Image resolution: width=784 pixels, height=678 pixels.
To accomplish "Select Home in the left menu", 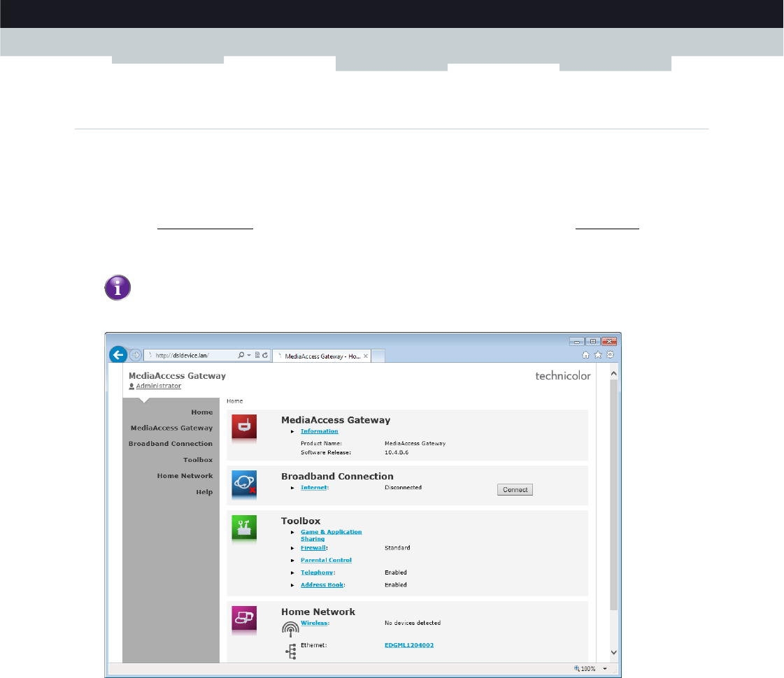I will click(x=202, y=412).
